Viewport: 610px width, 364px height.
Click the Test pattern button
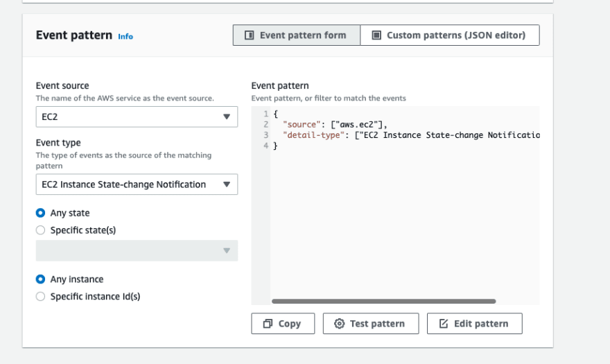coord(371,324)
